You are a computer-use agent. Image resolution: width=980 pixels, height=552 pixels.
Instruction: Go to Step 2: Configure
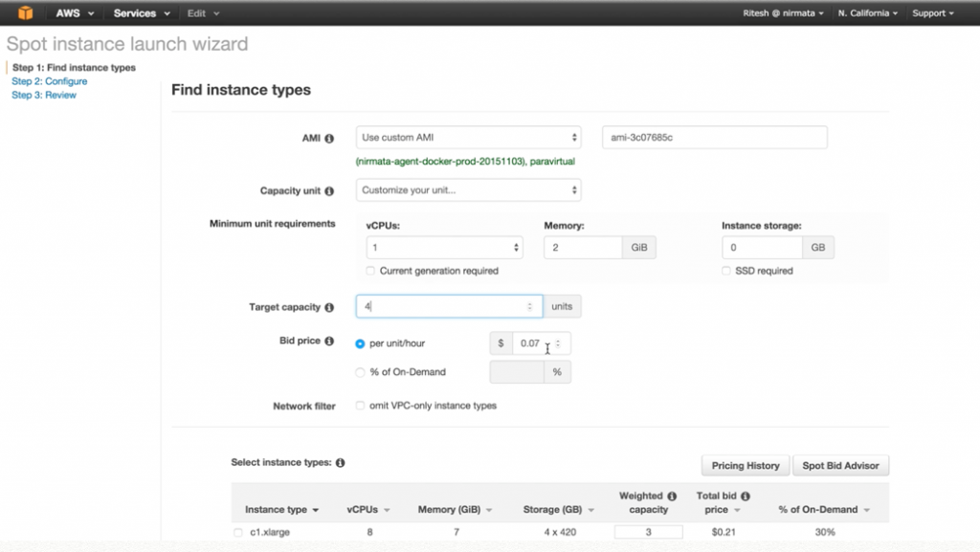[50, 81]
